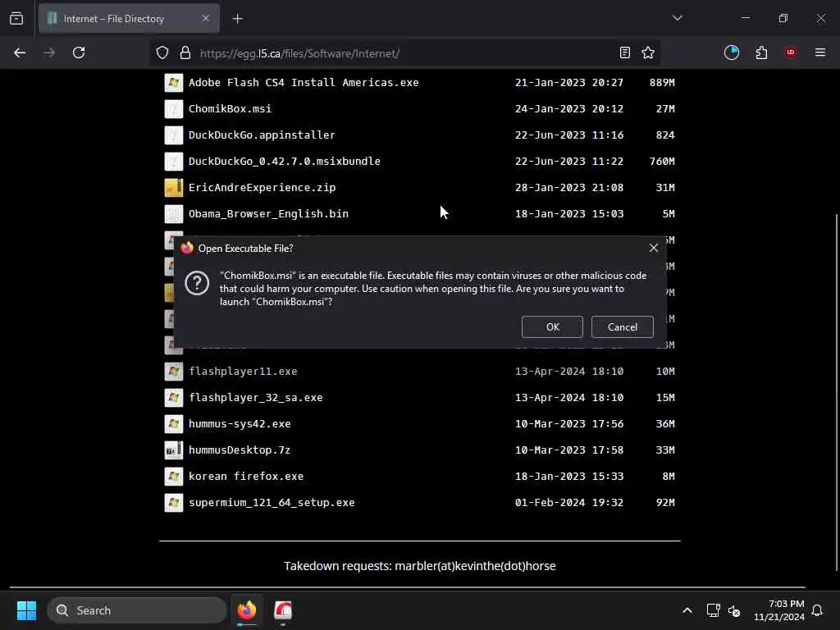
Task: Close the Open Executable File dialog
Action: (653, 248)
